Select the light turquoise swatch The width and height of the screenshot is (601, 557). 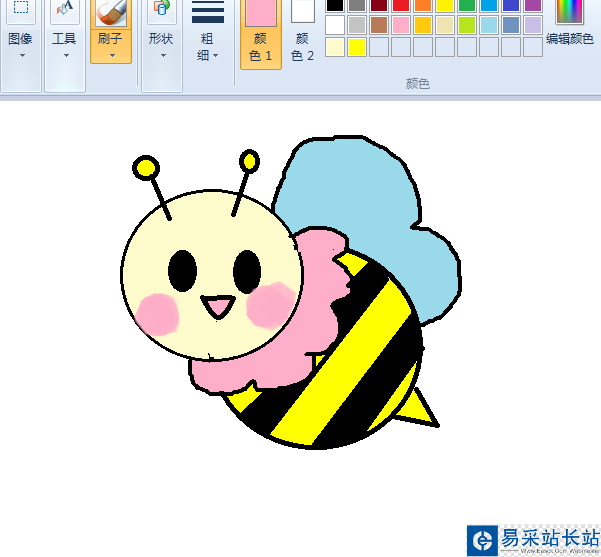click(x=489, y=25)
